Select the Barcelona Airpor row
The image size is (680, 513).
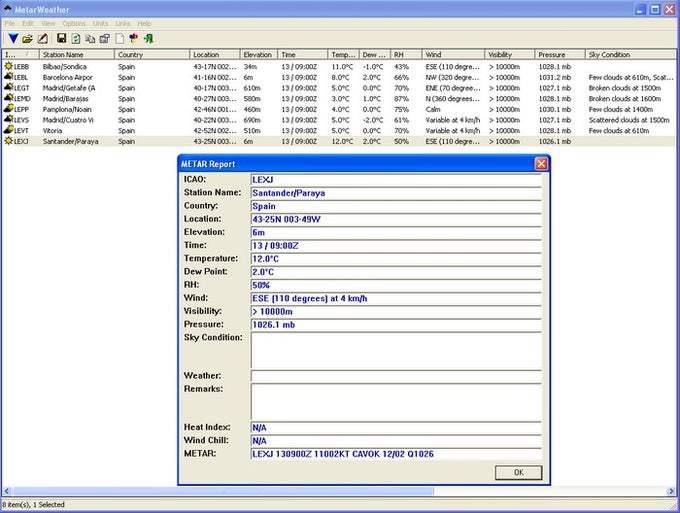click(338, 77)
